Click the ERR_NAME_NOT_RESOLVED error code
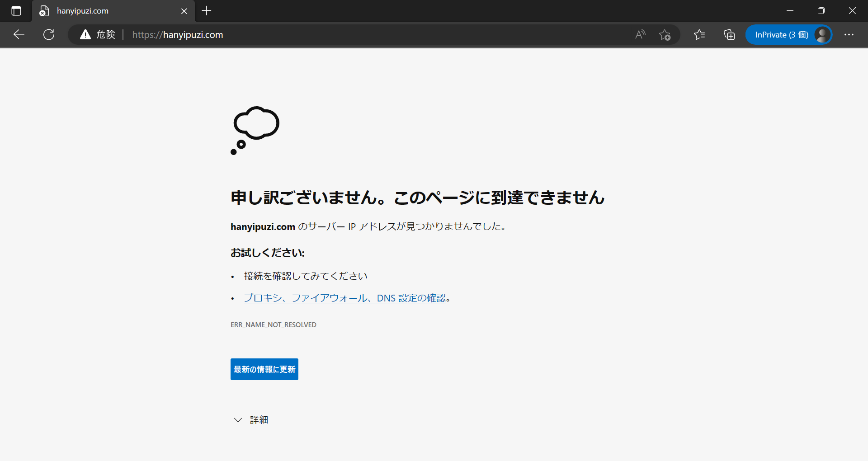Screen dimensions: 868x461 274,325
